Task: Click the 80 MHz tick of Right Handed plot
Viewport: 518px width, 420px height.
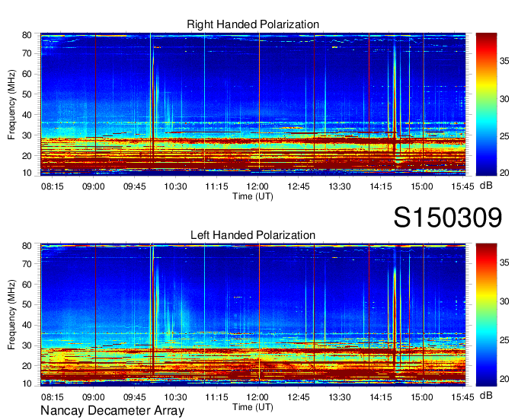Action: point(27,35)
